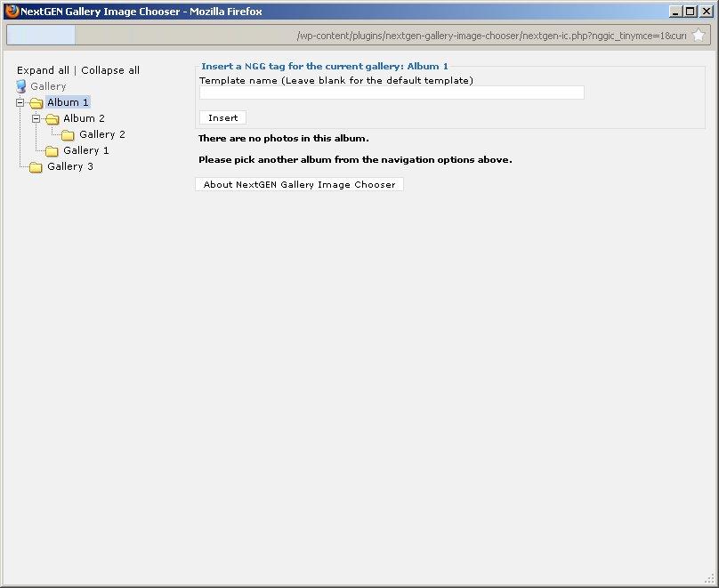Click the folder icon beside Album 1
719x588 pixels.
pyautogui.click(x=36, y=102)
